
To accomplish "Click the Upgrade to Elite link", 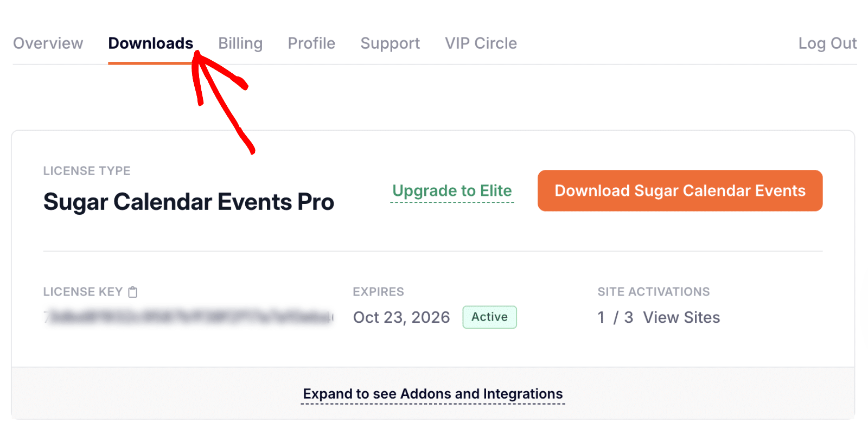I will pyautogui.click(x=452, y=191).
